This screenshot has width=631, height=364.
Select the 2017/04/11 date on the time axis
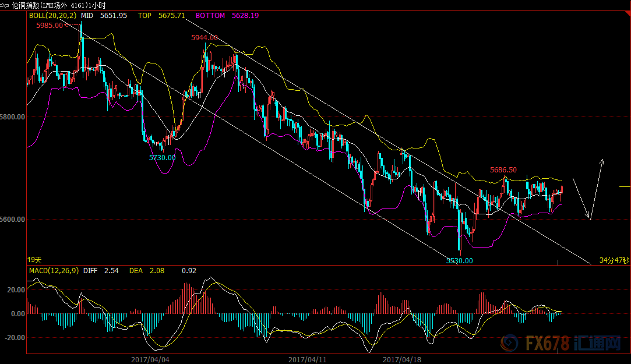pyautogui.click(x=308, y=359)
